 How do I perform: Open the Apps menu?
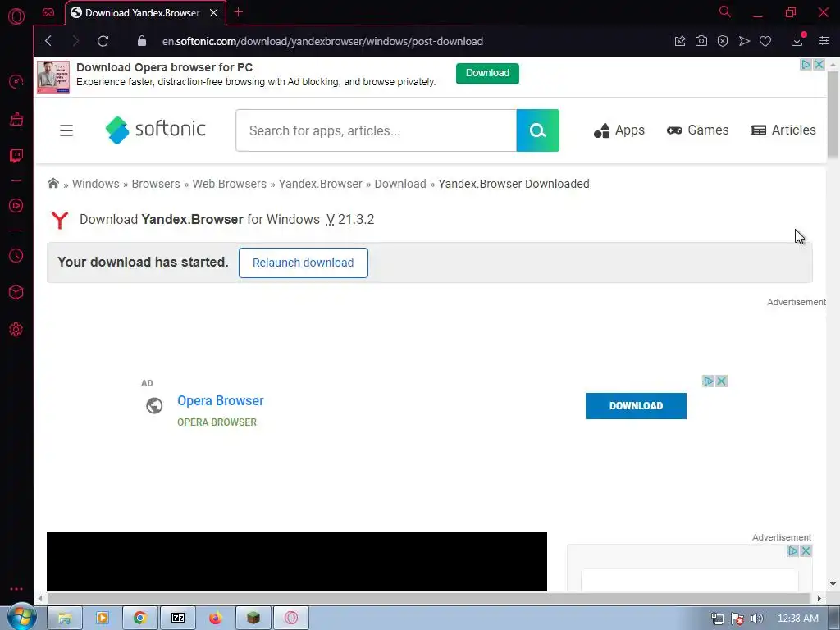pos(619,130)
